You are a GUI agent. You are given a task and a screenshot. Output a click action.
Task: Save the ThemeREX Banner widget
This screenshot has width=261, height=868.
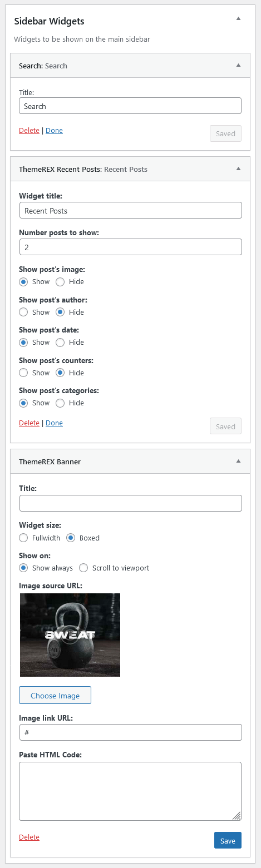pyautogui.click(x=228, y=841)
